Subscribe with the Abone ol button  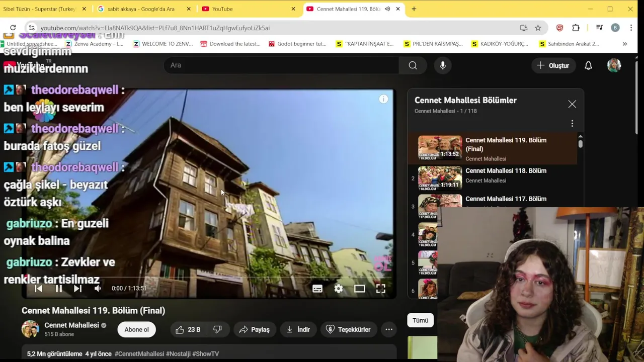click(137, 330)
